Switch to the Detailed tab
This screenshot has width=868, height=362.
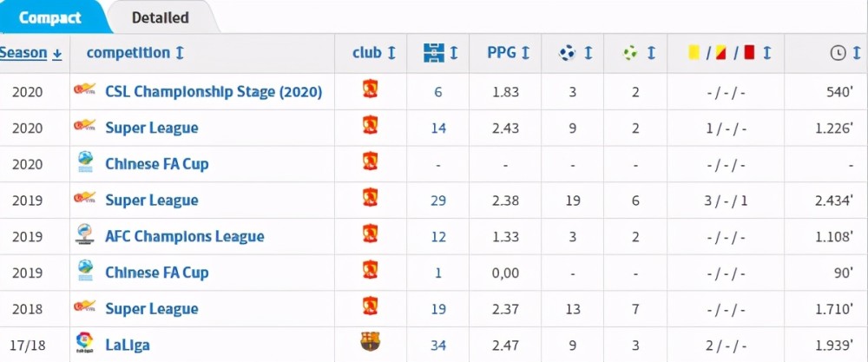(160, 17)
